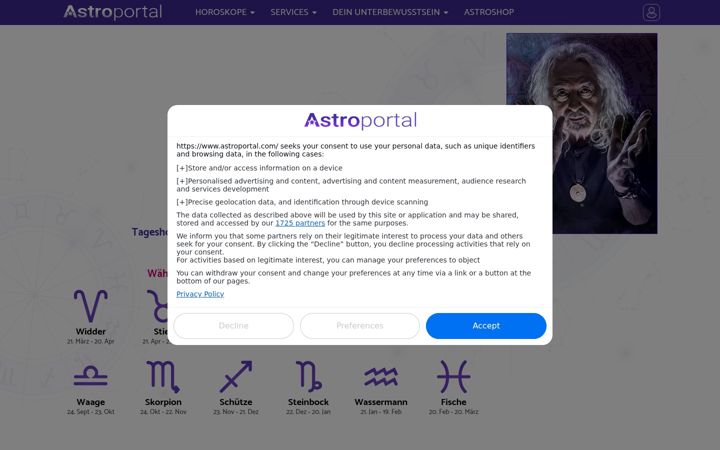Click the '20. Feb - 20. März' date text
The image size is (720, 450).
453,412
